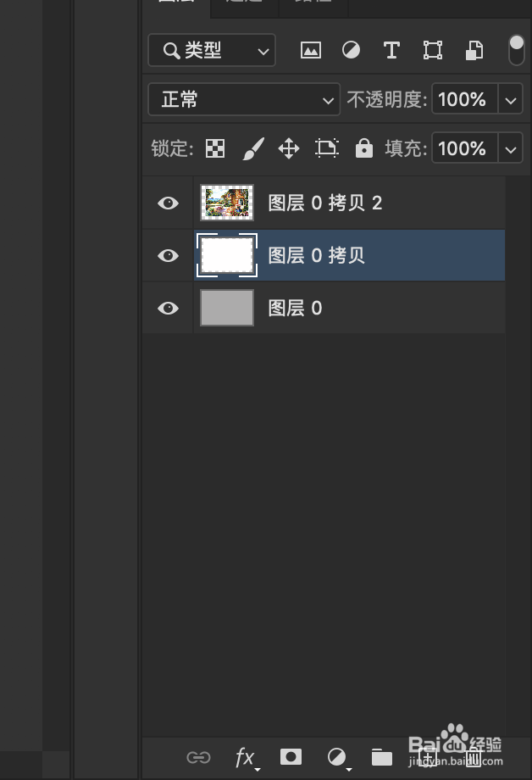The image size is (532, 780).
Task: Open the fx layer style menu
Action: click(245, 757)
